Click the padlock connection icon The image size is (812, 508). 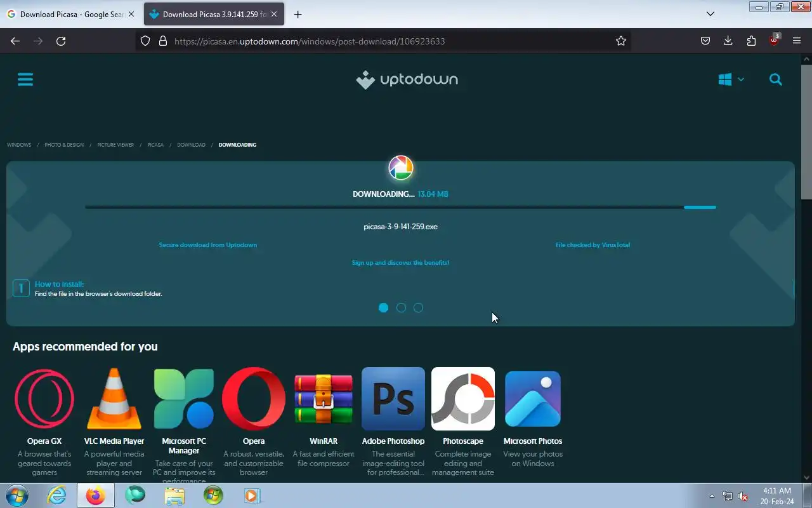click(163, 41)
